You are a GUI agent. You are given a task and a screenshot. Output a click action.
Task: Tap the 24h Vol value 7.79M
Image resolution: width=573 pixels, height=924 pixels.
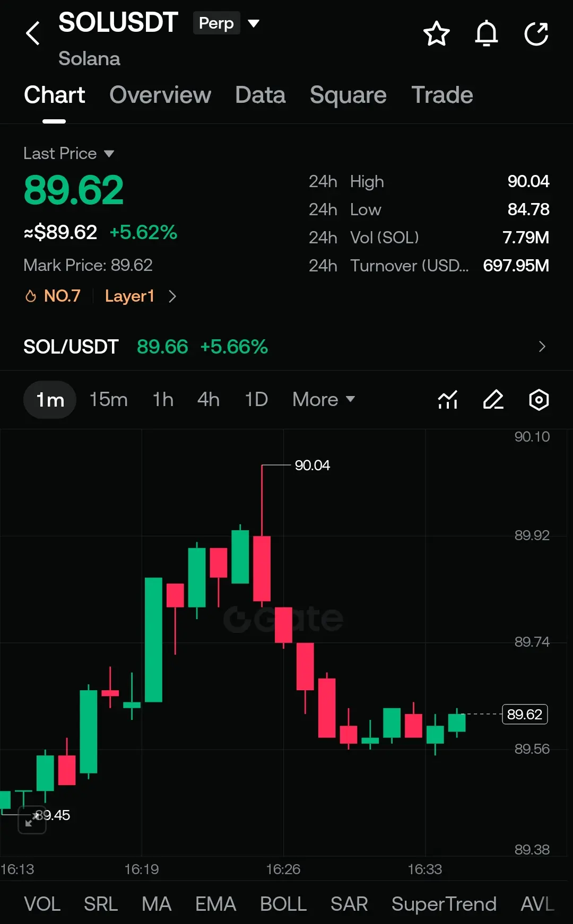tap(526, 237)
